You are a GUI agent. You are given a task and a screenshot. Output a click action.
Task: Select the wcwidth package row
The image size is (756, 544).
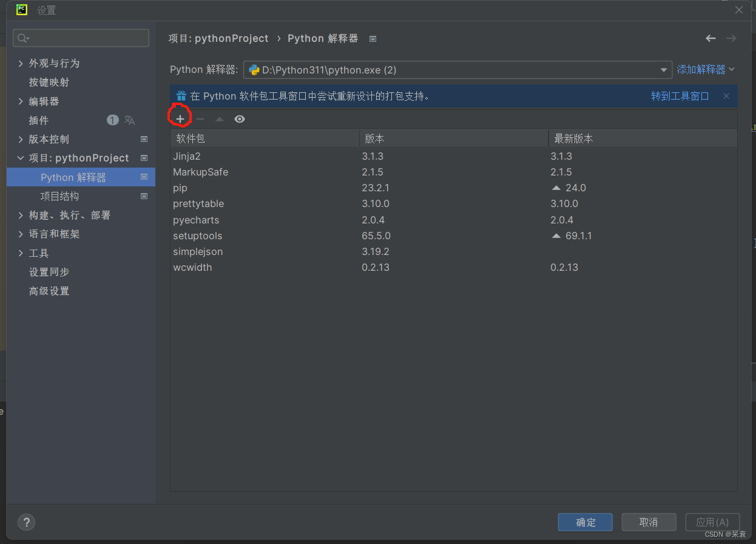(454, 267)
